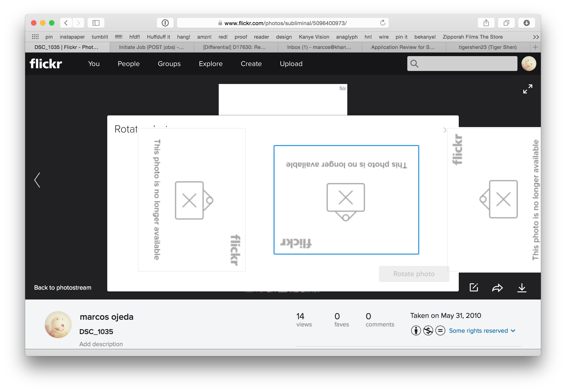
Task: Select the center rotated photo thumbnail
Action: coord(346,199)
